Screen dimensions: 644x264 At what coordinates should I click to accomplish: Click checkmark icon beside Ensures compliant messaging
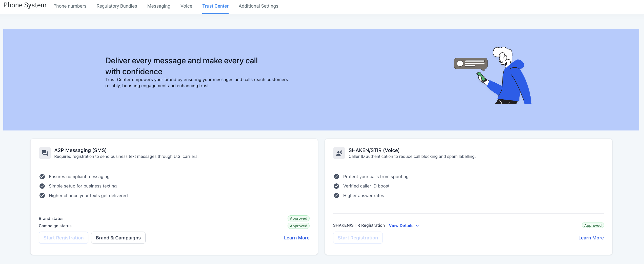tap(42, 177)
